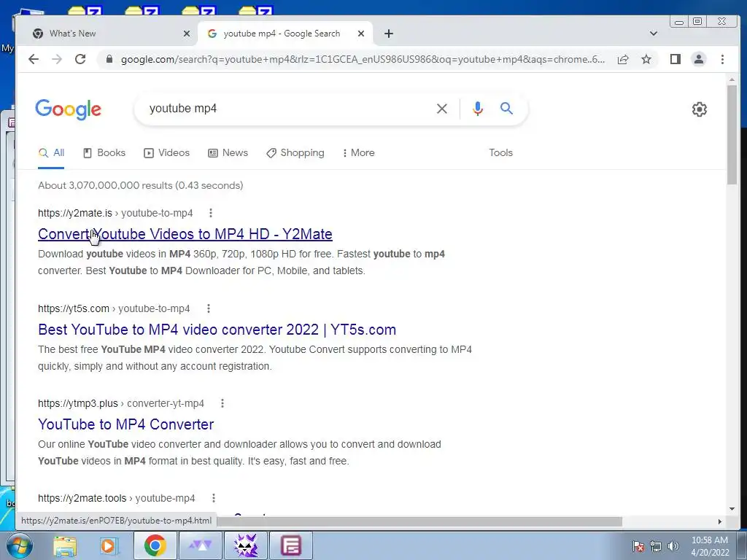Open Best YouTube to MP4 YT5s.com link

217,330
